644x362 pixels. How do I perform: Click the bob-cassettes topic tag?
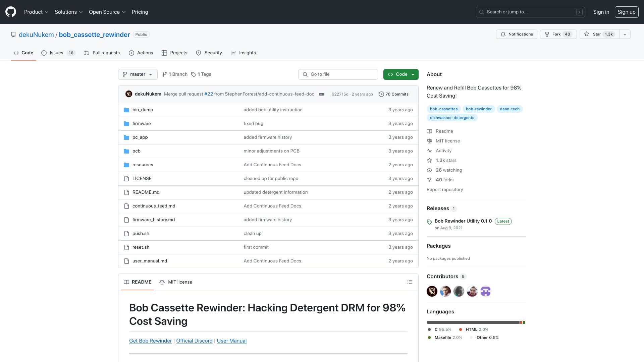point(444,109)
